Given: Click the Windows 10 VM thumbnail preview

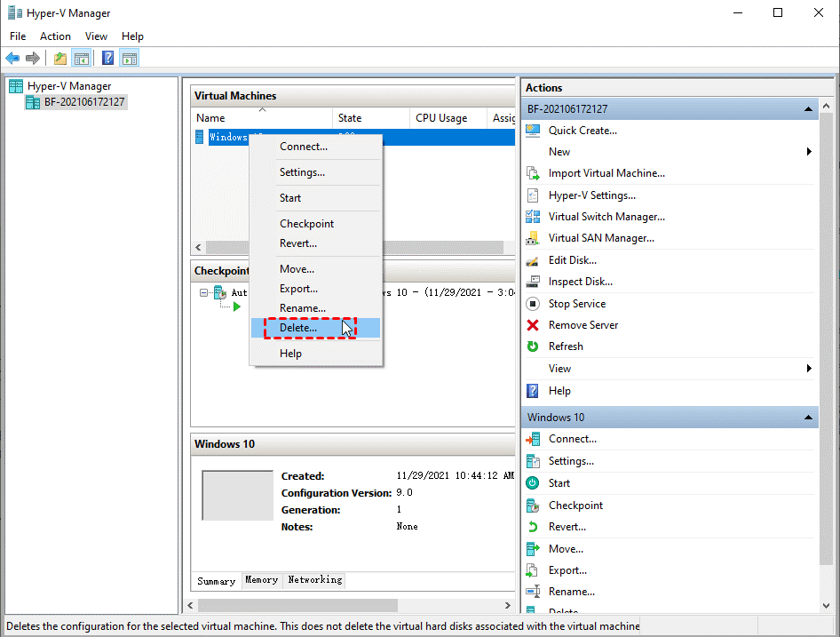Looking at the screenshot, I should [237, 495].
